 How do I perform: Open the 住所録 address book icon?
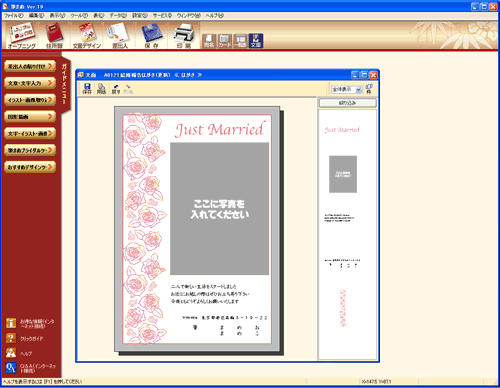[54, 36]
